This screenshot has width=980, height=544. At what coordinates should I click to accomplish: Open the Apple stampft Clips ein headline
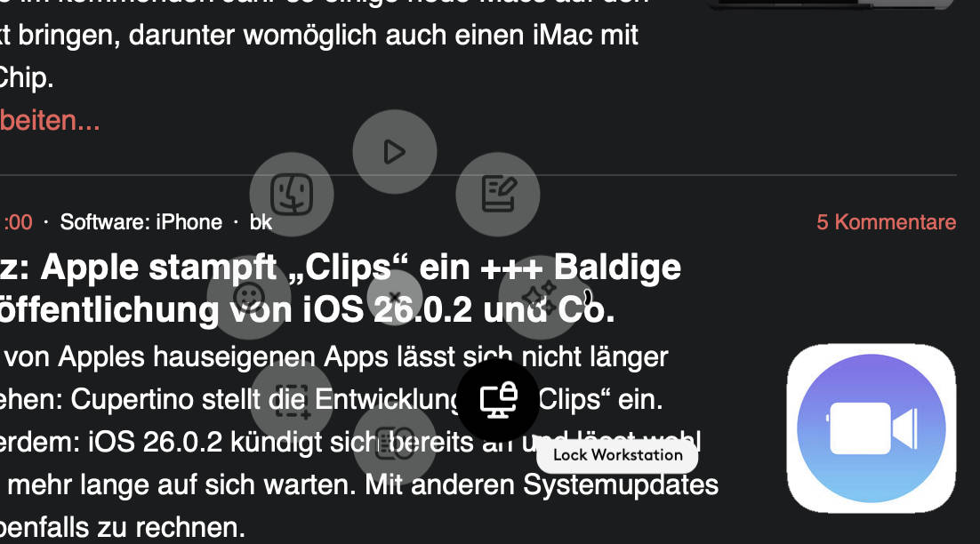pos(341,289)
